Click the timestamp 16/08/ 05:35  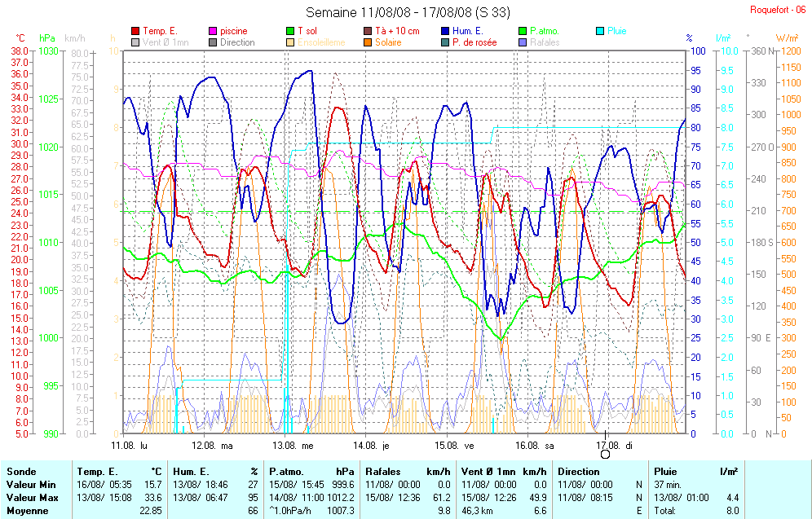coord(104,485)
